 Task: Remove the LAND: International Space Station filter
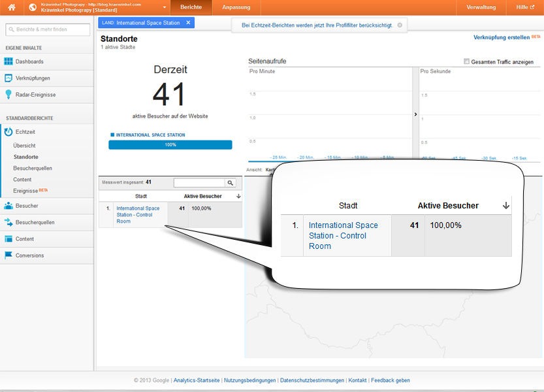point(188,23)
